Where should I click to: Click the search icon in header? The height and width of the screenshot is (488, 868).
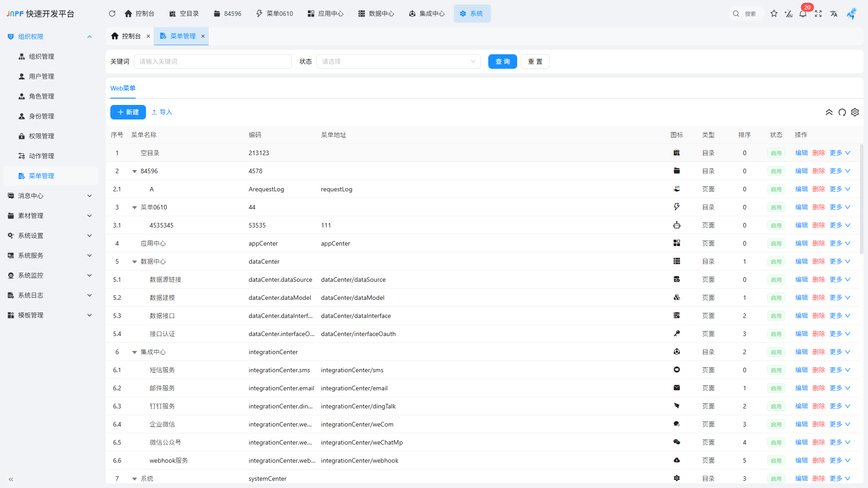coord(736,14)
